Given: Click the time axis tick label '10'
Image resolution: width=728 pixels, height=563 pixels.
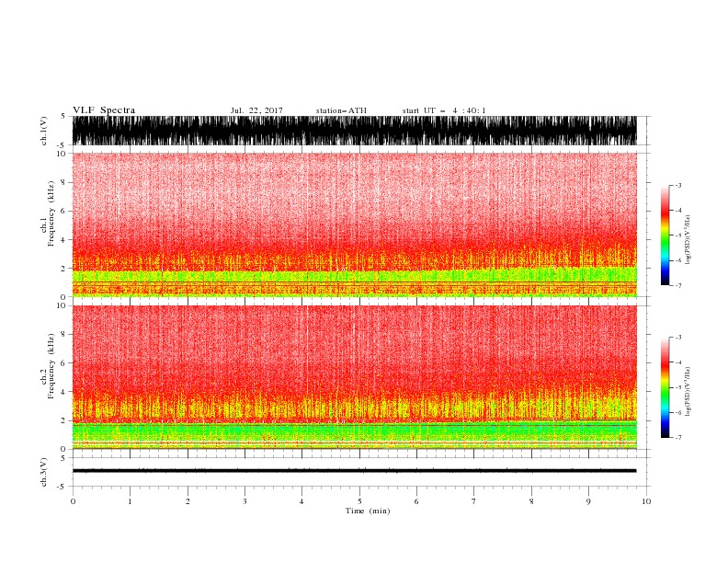Looking at the screenshot, I should tap(646, 501).
